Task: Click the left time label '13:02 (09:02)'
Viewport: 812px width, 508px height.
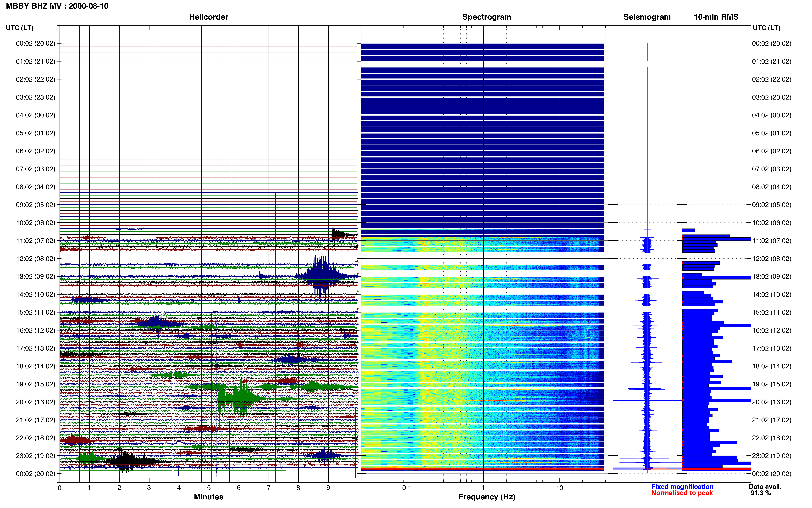Action: 36,277
